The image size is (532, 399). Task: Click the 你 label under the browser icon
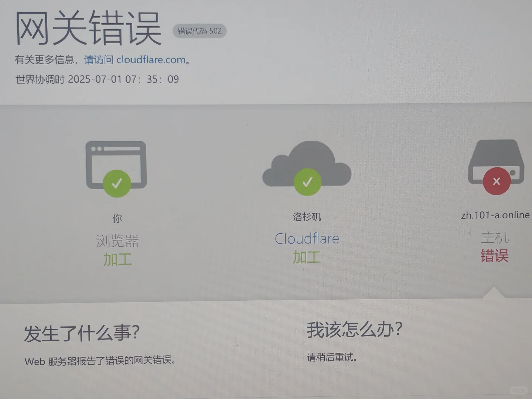coord(117,219)
